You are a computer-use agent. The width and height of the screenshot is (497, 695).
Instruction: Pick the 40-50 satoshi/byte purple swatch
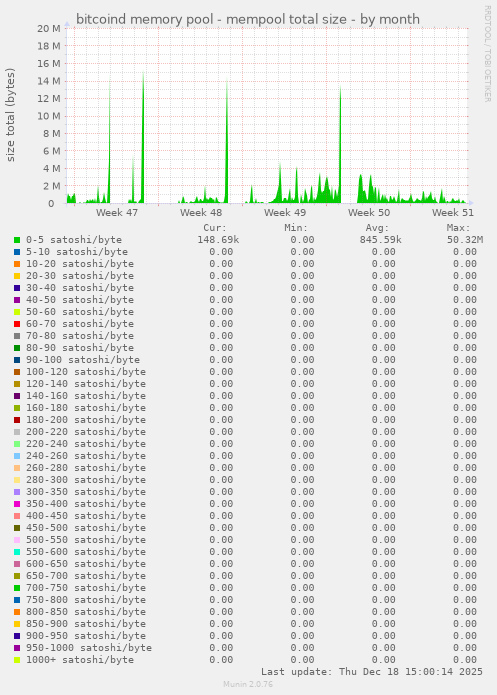(17, 300)
